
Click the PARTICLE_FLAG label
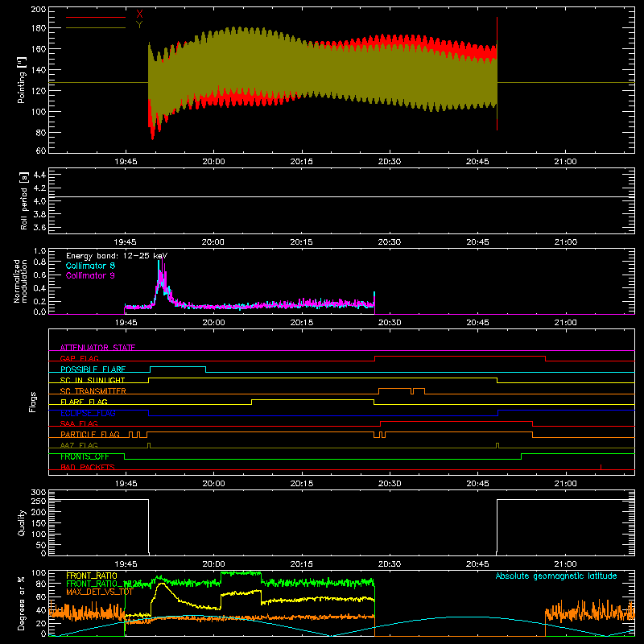click(90, 435)
